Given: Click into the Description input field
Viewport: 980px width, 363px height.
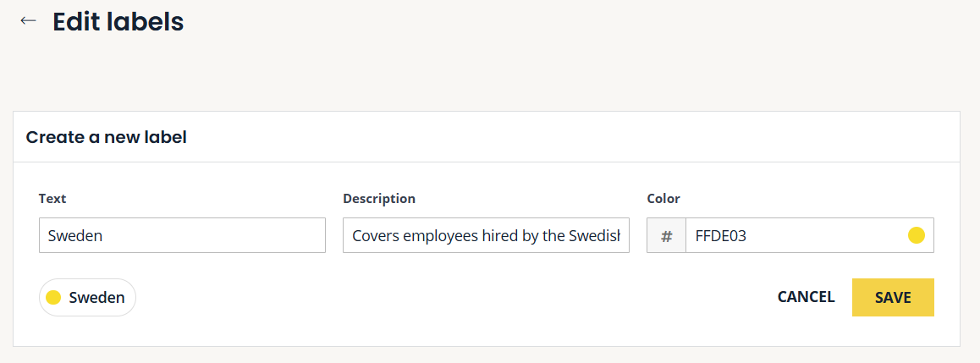Looking at the screenshot, I should tap(486, 235).
